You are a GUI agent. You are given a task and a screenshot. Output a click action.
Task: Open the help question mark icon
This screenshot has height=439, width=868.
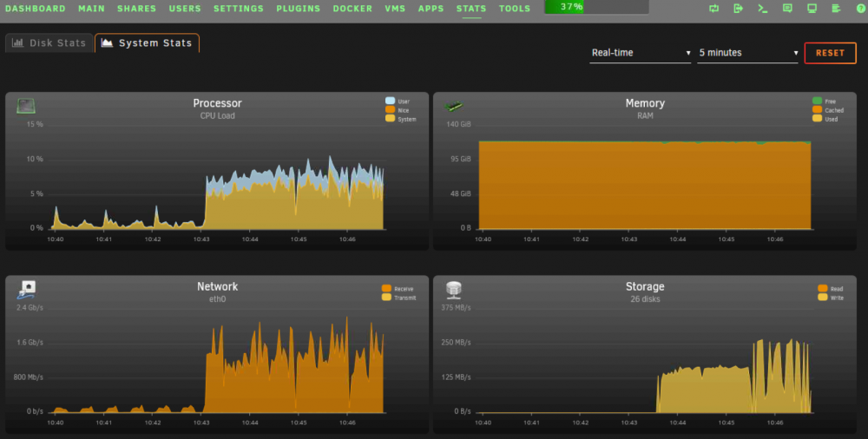pos(861,9)
